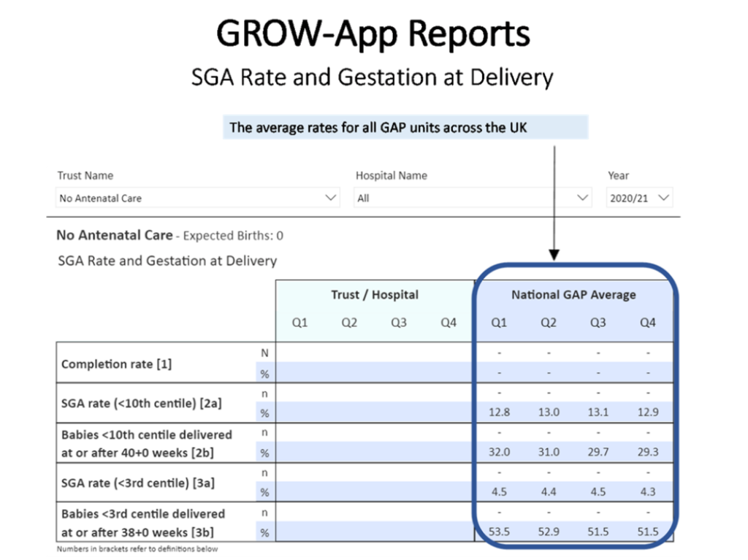Click the 'Hospital Name' field label

tap(392, 175)
